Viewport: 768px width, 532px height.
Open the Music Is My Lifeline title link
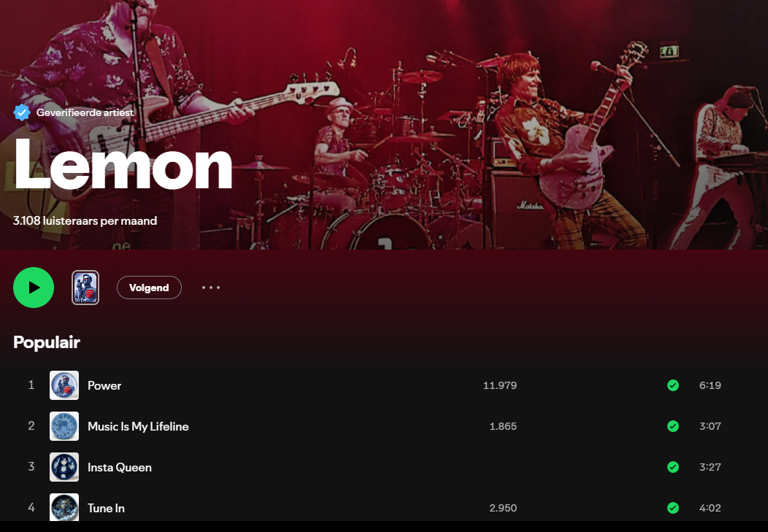tap(138, 426)
